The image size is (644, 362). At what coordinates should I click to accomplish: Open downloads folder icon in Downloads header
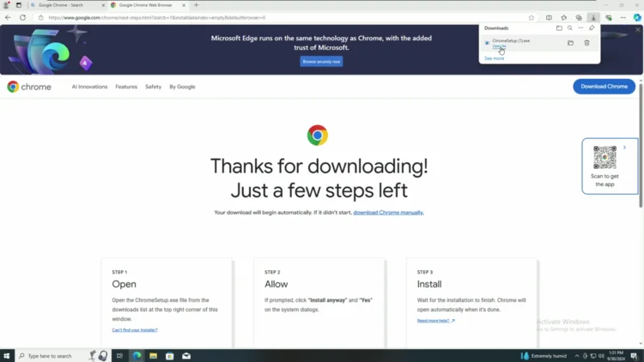coord(559,28)
